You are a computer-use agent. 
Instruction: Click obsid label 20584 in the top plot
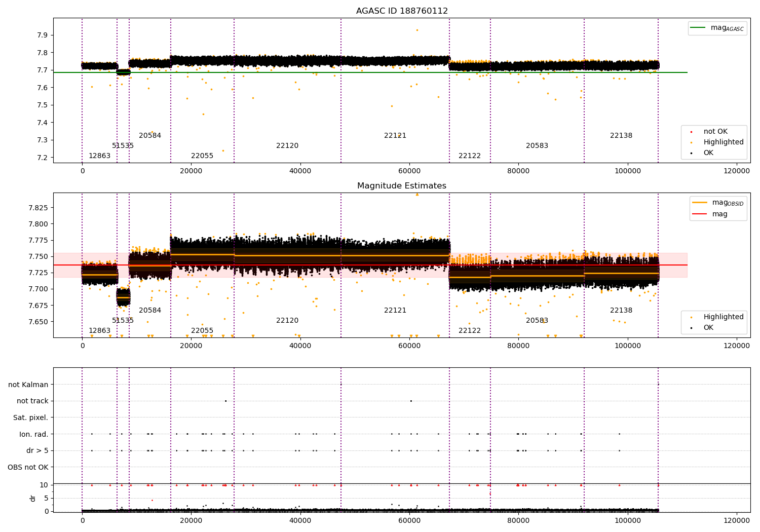[x=150, y=136]
